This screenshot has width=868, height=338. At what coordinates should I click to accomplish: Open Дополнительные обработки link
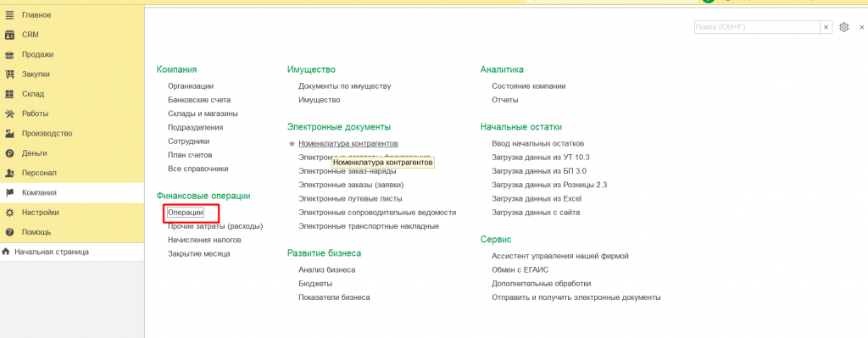pyautogui.click(x=542, y=284)
